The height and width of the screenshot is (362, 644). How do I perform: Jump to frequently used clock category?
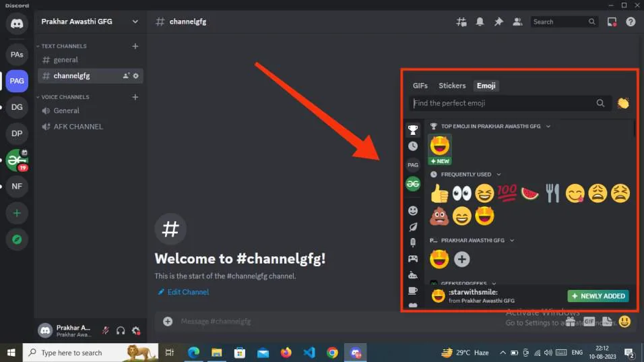click(413, 146)
